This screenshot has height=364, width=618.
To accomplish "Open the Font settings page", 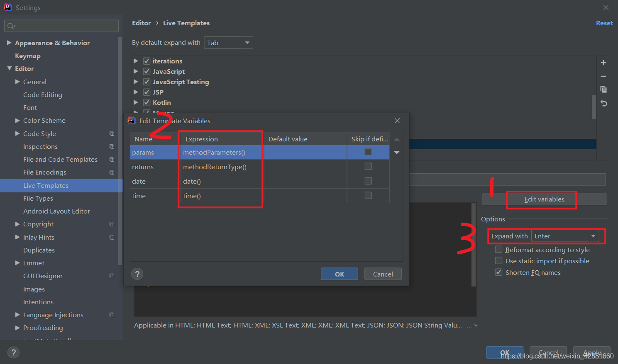I will click(30, 107).
